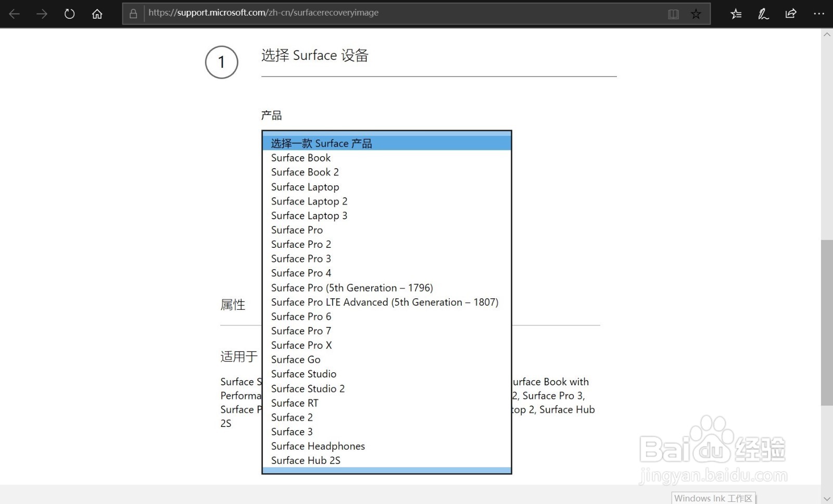Select Surface Pro 5th Generation 1796
The width and height of the screenshot is (833, 504).
pyautogui.click(x=387, y=288)
